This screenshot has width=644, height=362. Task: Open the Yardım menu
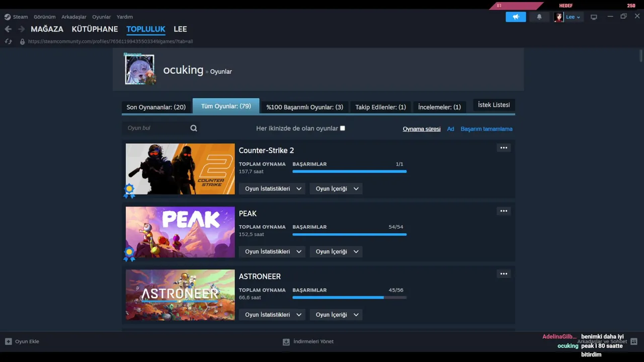(x=125, y=17)
